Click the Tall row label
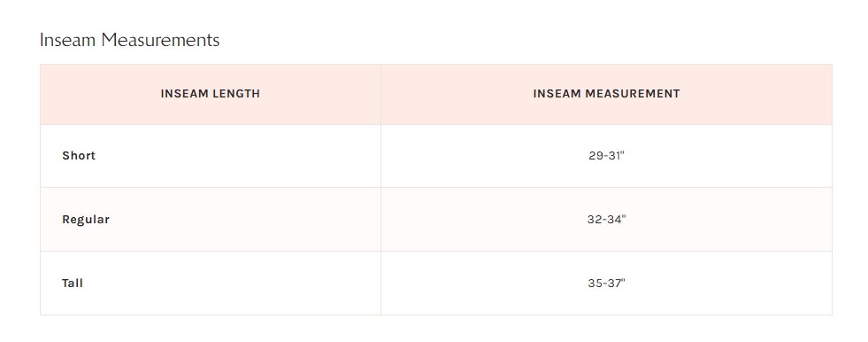Image resolution: width=868 pixels, height=342 pixels. [73, 284]
